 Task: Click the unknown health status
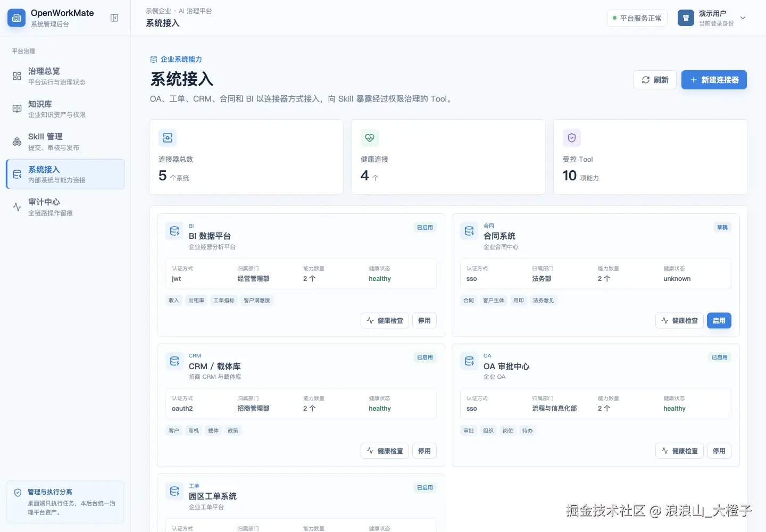677,279
